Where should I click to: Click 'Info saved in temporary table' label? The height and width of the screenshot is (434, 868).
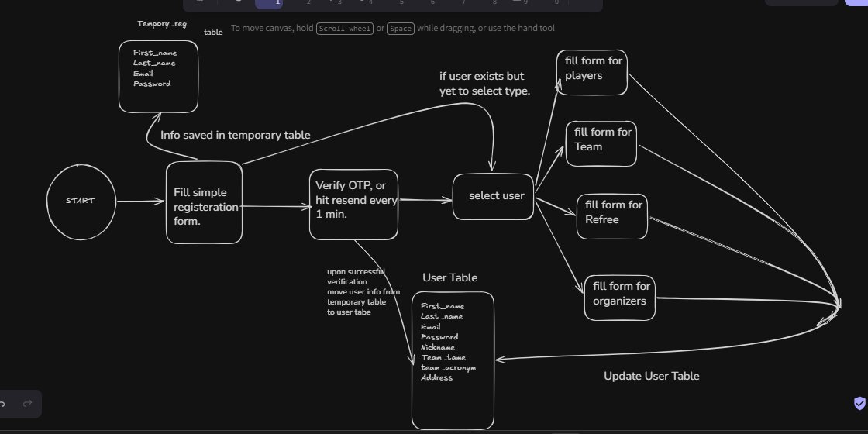[x=236, y=135]
